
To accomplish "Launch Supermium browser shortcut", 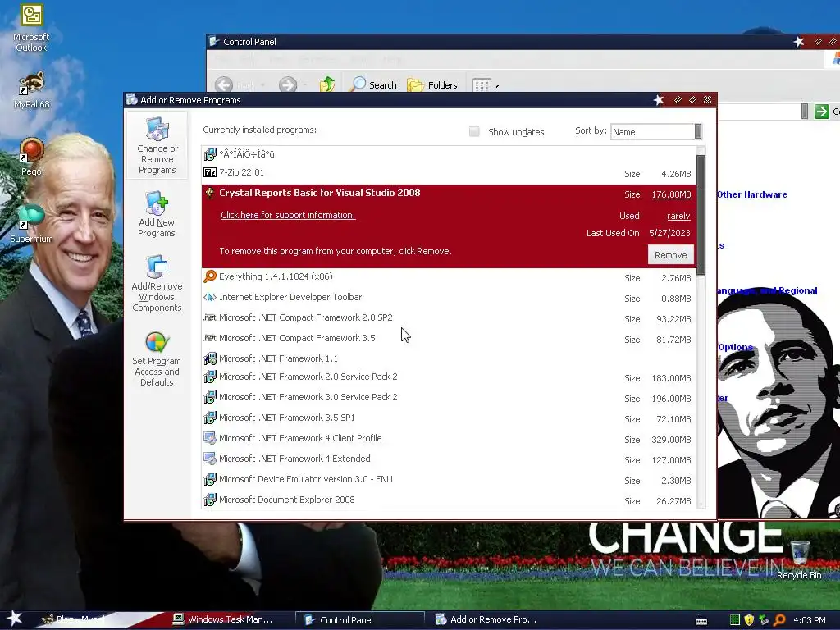I will click(31, 223).
